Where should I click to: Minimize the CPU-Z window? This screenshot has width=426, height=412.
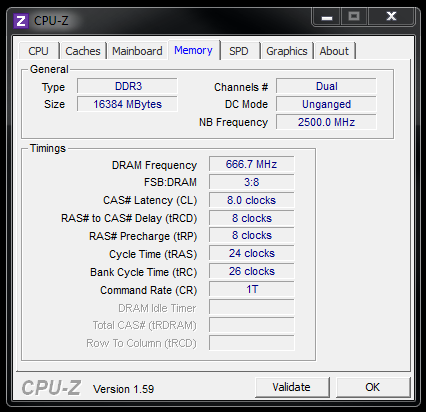(327, 17)
